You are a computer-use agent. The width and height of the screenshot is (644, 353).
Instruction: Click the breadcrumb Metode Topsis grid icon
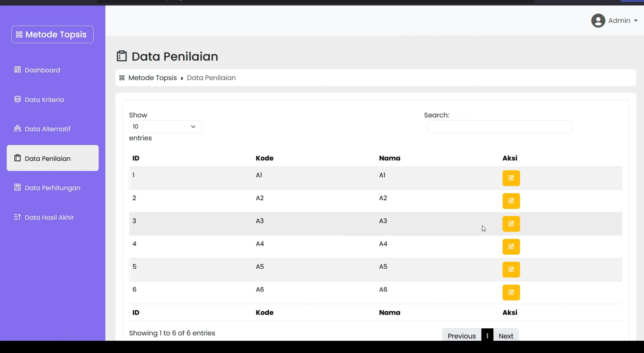tap(122, 78)
